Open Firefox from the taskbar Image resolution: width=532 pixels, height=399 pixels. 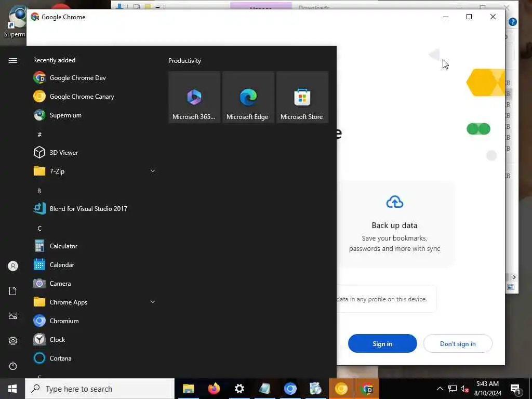[214, 389]
